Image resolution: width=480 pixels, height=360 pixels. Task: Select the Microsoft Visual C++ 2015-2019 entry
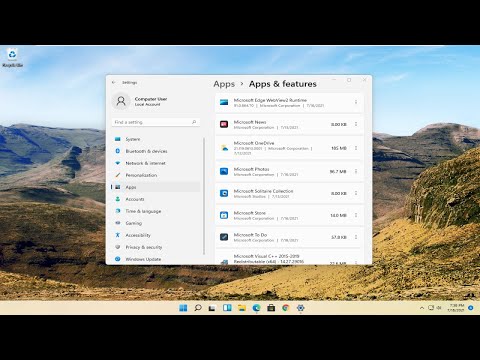coord(289,258)
